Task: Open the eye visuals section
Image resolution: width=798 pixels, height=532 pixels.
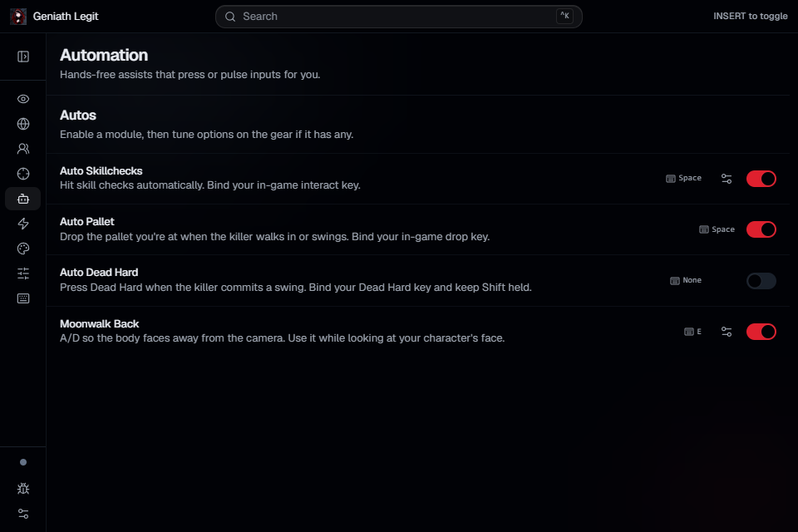Action: [x=23, y=99]
